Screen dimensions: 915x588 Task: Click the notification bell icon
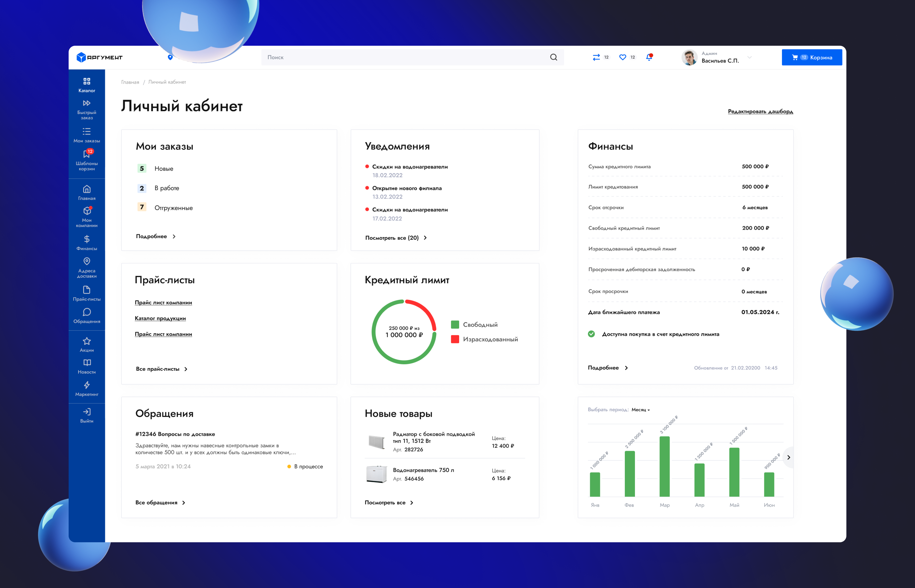649,57
